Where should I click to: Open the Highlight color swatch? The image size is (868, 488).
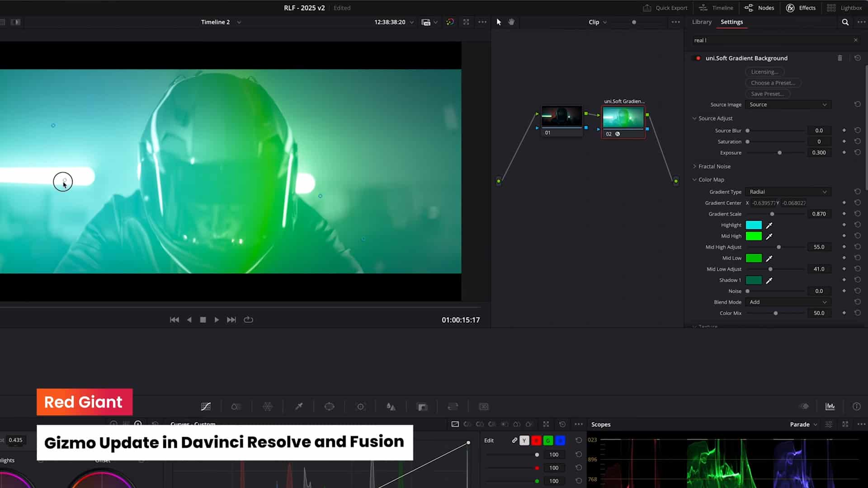point(754,225)
